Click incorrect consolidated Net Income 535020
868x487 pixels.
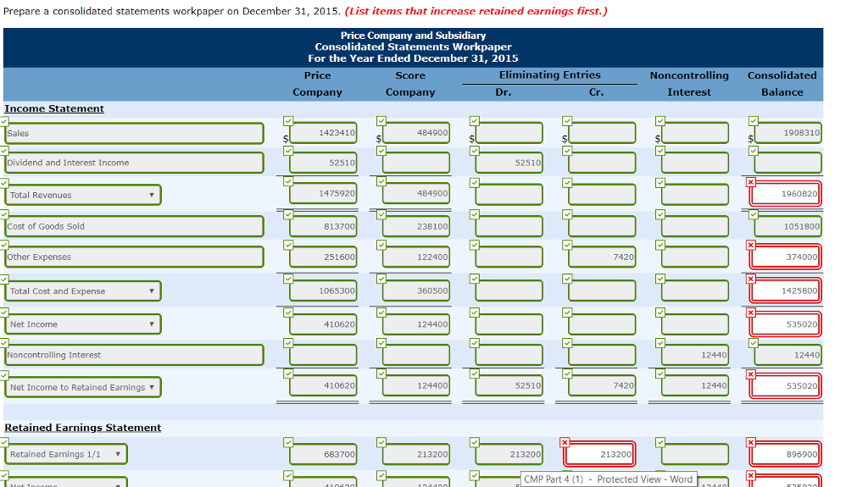pyautogui.click(x=785, y=324)
